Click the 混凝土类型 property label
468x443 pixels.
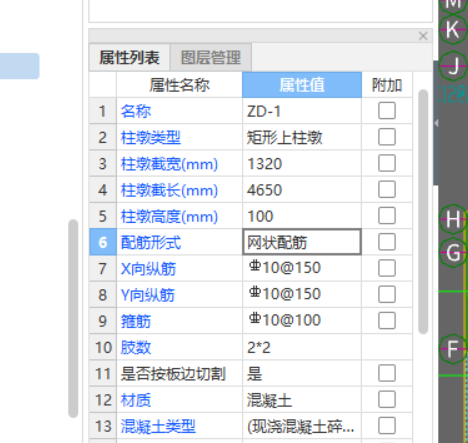tap(158, 426)
